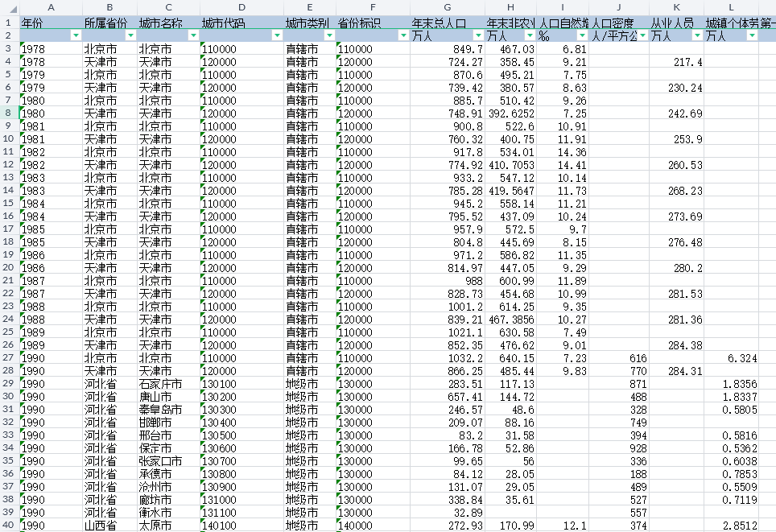Select the 沧州市 city cell
Viewport: 776px width, 532px height.
(x=168, y=486)
